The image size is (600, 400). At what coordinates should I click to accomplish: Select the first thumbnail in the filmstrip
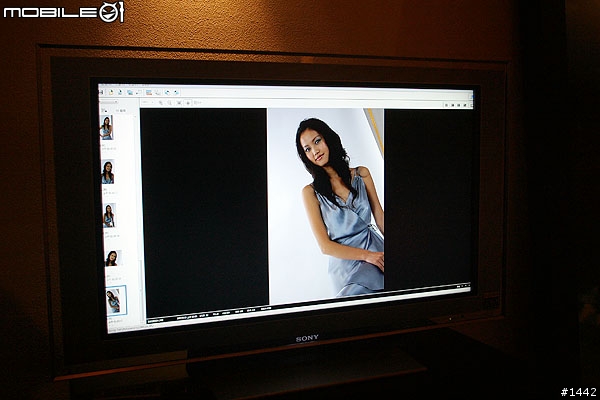tap(106, 127)
